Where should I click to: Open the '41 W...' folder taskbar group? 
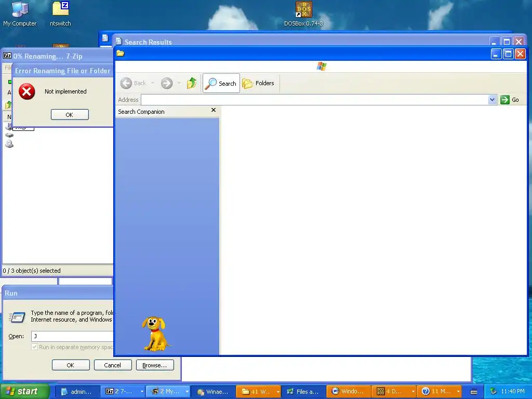click(258, 392)
